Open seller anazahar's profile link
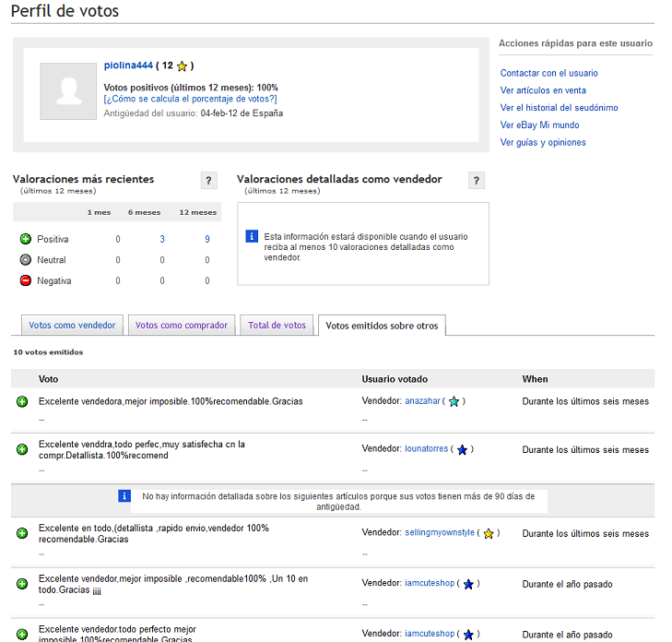 pyautogui.click(x=422, y=401)
